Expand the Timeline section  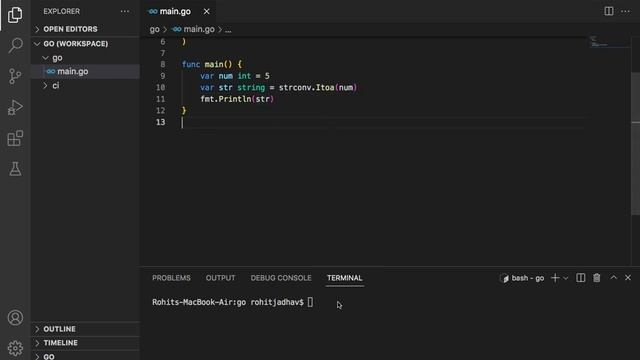point(85,343)
